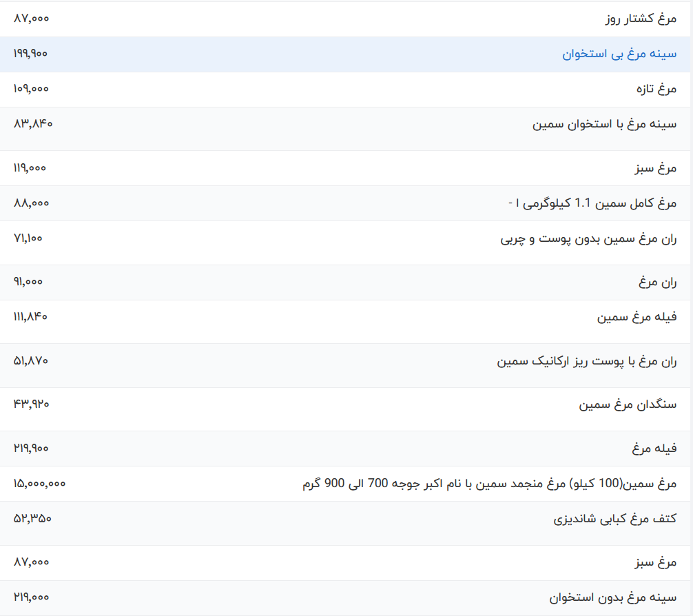Select the price ۷۱,۱۰۰
Image resolution: width=693 pixels, height=616 pixels.
tap(28, 238)
